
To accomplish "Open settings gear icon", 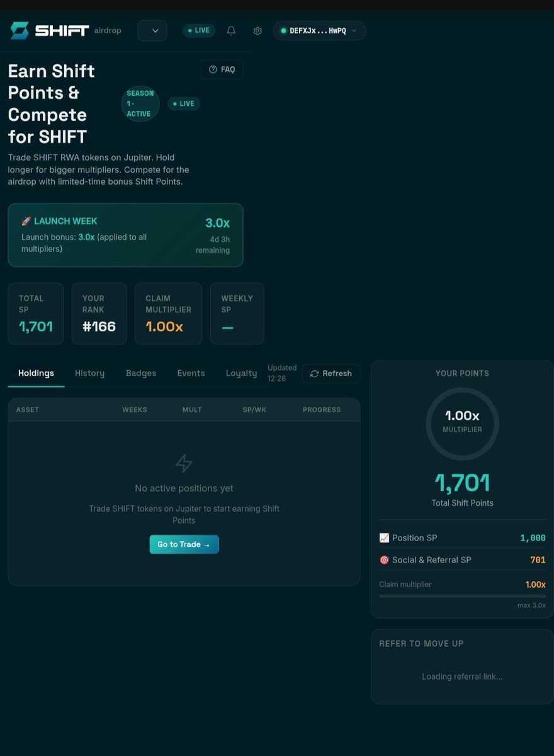I will point(257,30).
